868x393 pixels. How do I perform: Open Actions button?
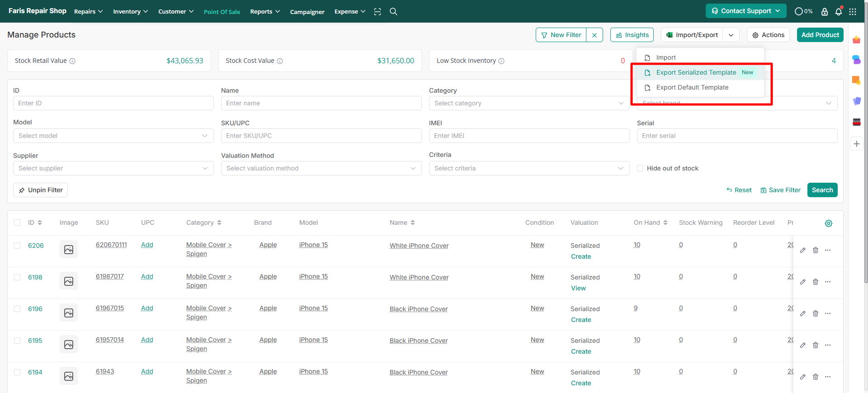pos(768,35)
